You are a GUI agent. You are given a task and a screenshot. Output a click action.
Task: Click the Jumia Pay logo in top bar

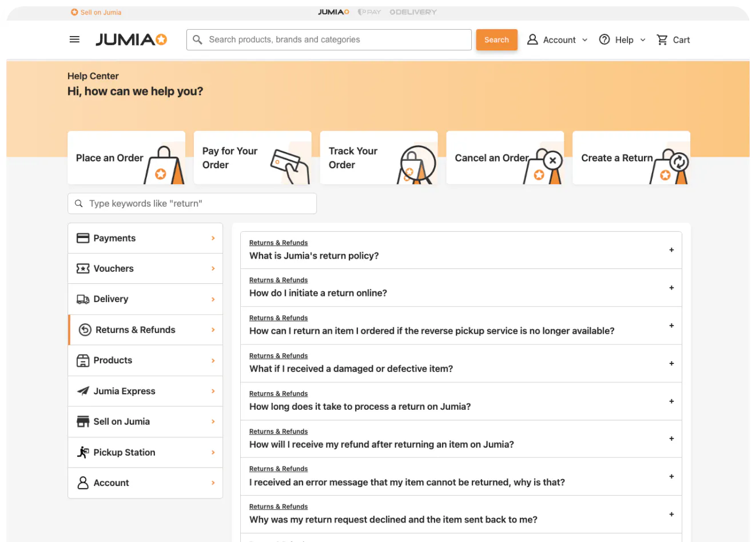point(369,12)
